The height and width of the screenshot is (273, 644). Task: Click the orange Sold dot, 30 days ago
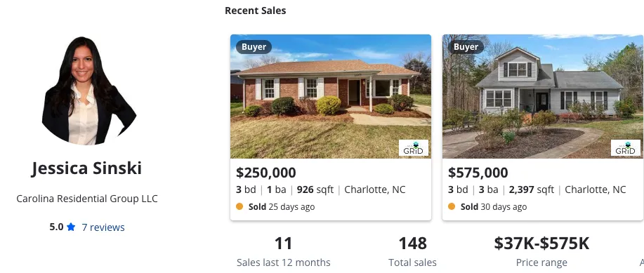452,206
